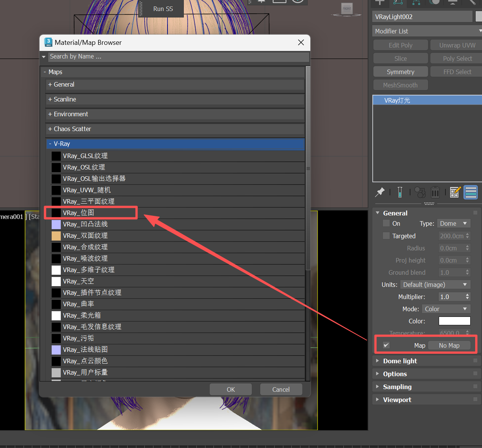Click the Slice modifier button
482x448 pixels.
[400, 59]
